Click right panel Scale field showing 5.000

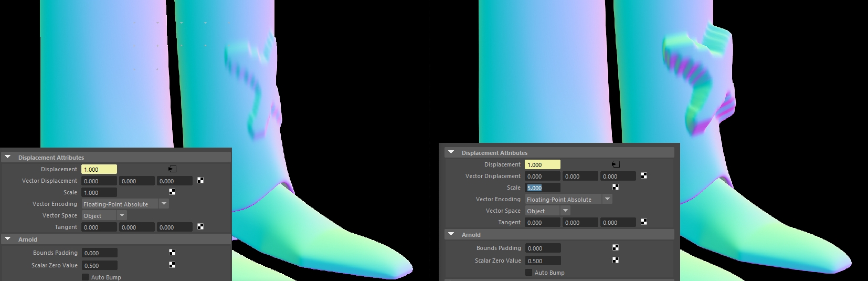(543, 188)
